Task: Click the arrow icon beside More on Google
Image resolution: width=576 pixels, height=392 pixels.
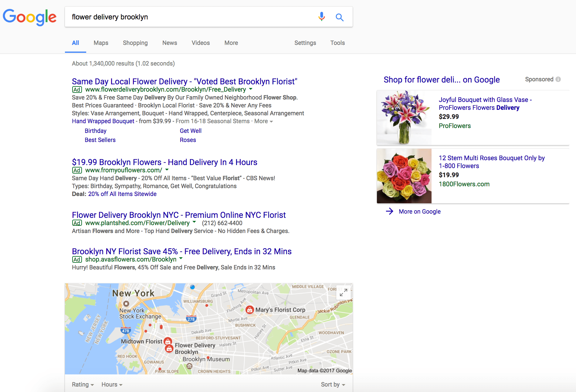Action: (389, 211)
